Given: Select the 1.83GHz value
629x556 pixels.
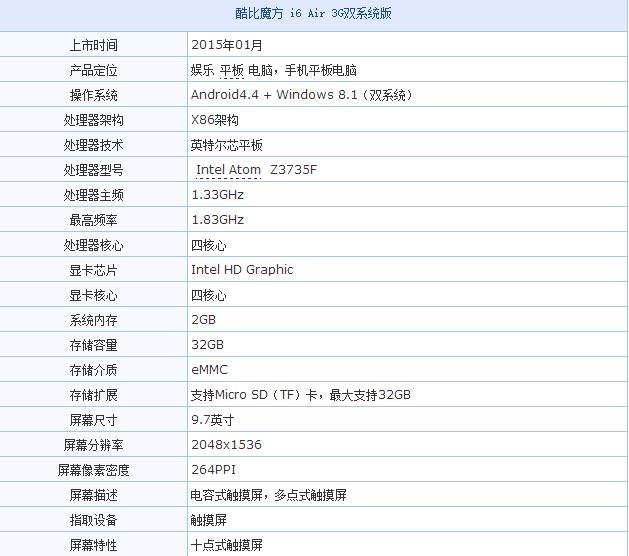Looking at the screenshot, I should [x=218, y=219].
